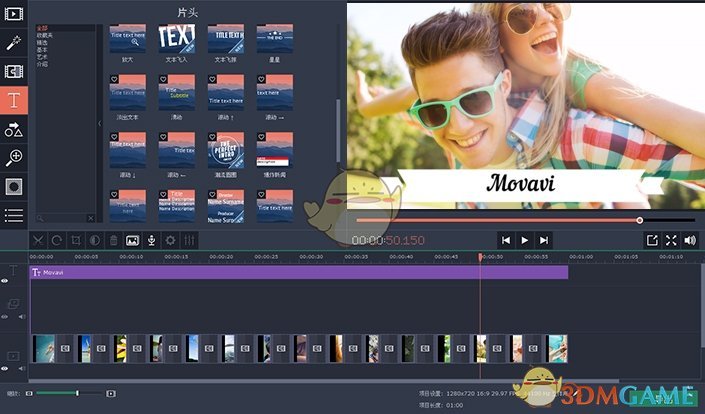This screenshot has height=414, width=705.
Task: Toggle the overlay track eye visibility
Action: [4, 317]
